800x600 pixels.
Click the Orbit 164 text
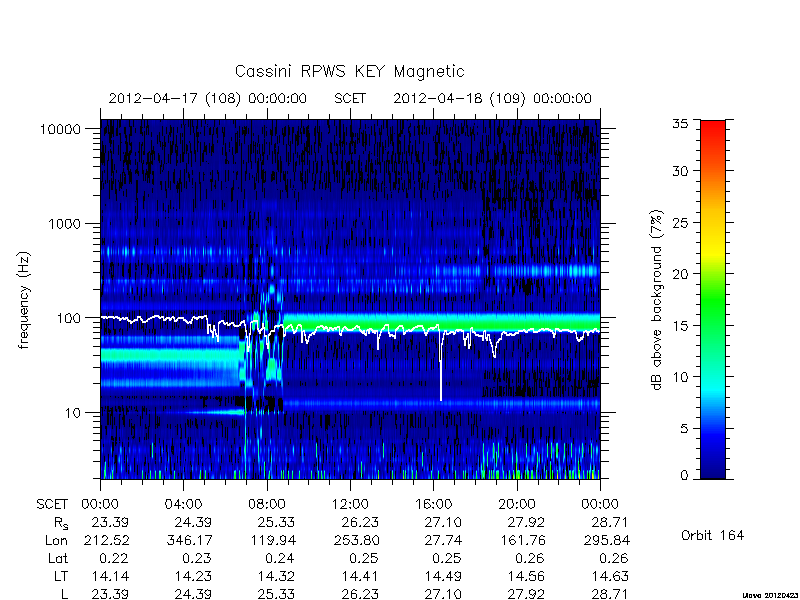tap(712, 536)
